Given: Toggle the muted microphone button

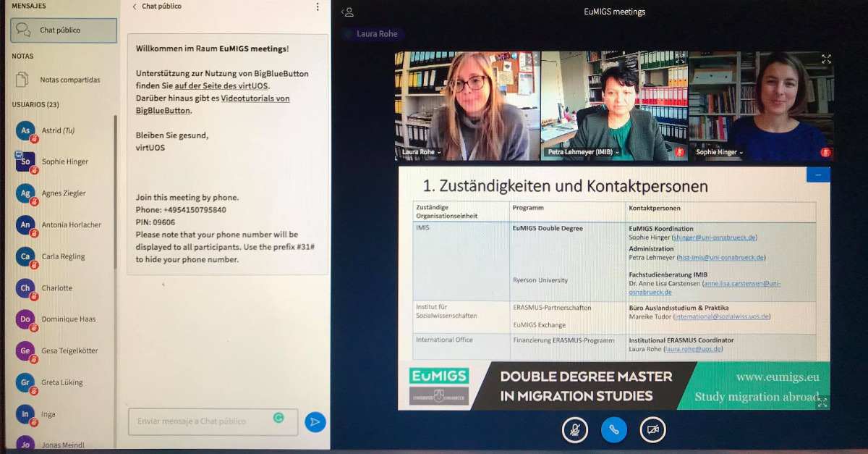Looking at the screenshot, I should point(574,430).
